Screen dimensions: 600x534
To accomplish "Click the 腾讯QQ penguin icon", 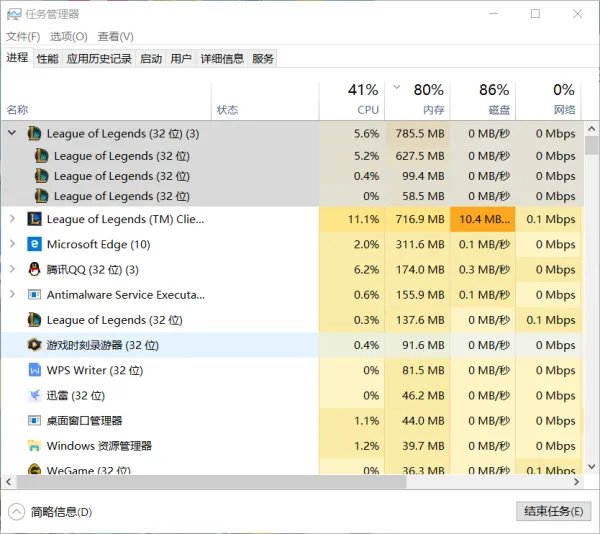I will (x=34, y=269).
